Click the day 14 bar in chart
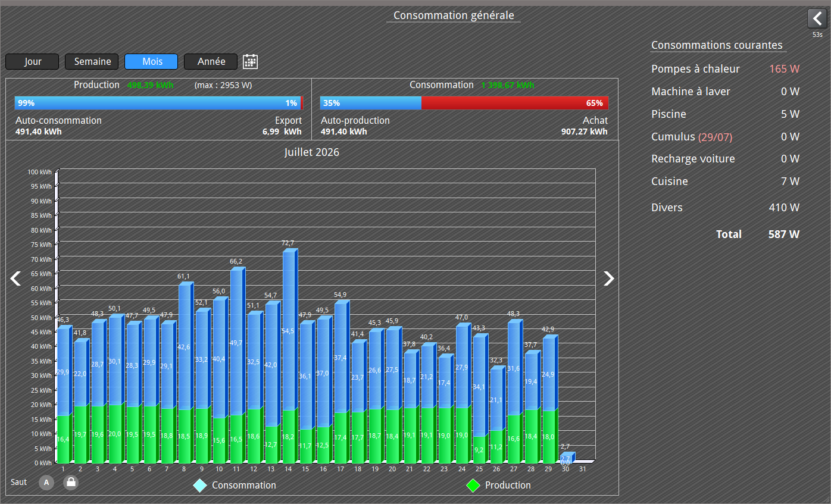The width and height of the screenshot is (831, 504). pos(290,356)
